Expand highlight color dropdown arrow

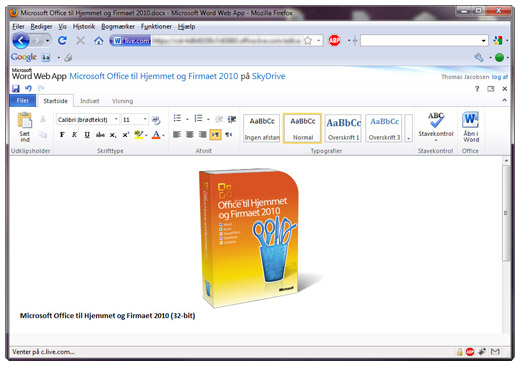(146, 135)
